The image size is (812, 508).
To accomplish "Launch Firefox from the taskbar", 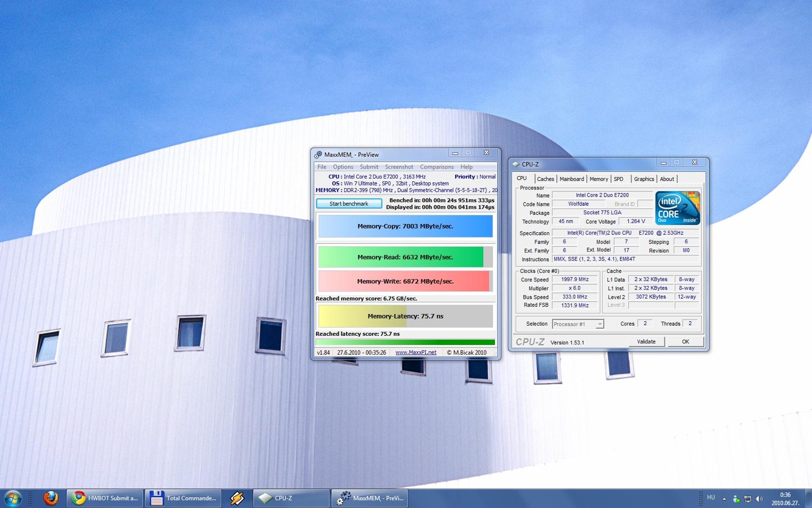I will (x=51, y=498).
